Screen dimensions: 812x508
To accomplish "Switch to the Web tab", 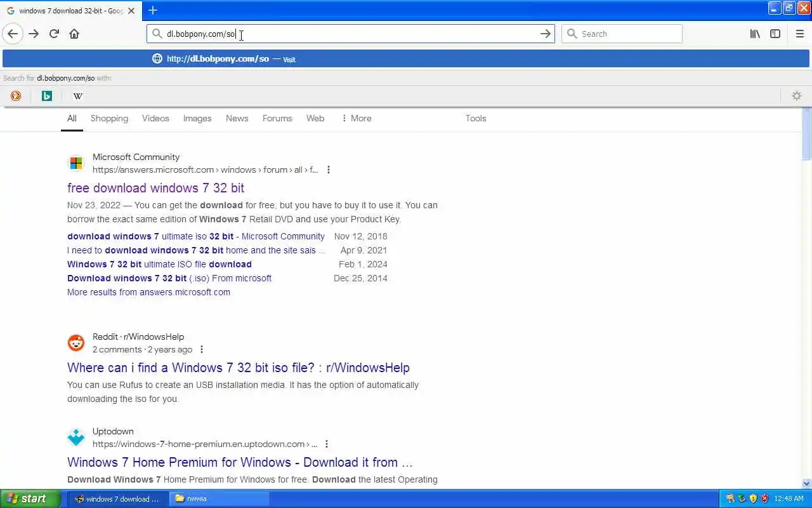I will coord(315,118).
